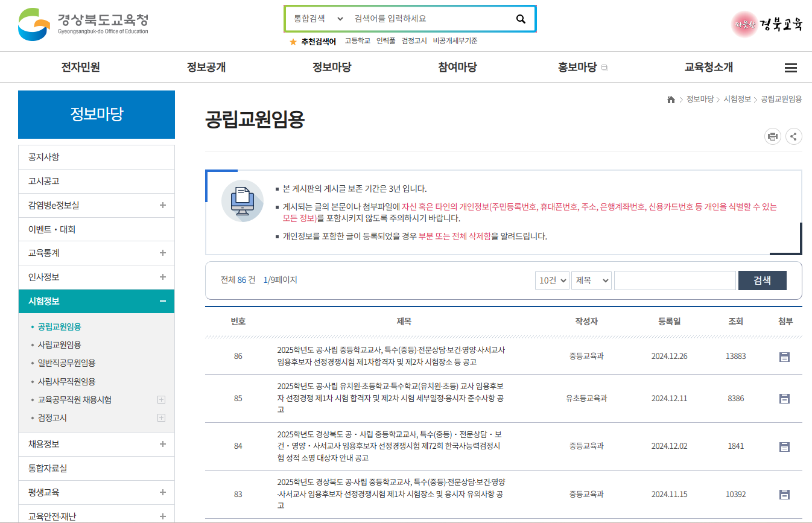Open the 홍보마당 menu item
The height and width of the screenshot is (523, 812).
[577, 67]
